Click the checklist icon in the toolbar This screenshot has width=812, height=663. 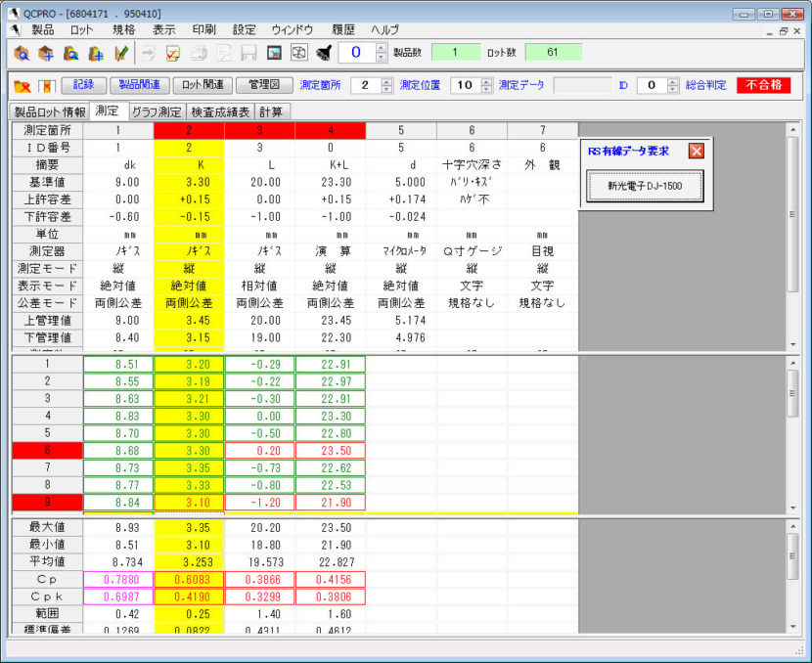pyautogui.click(x=173, y=53)
